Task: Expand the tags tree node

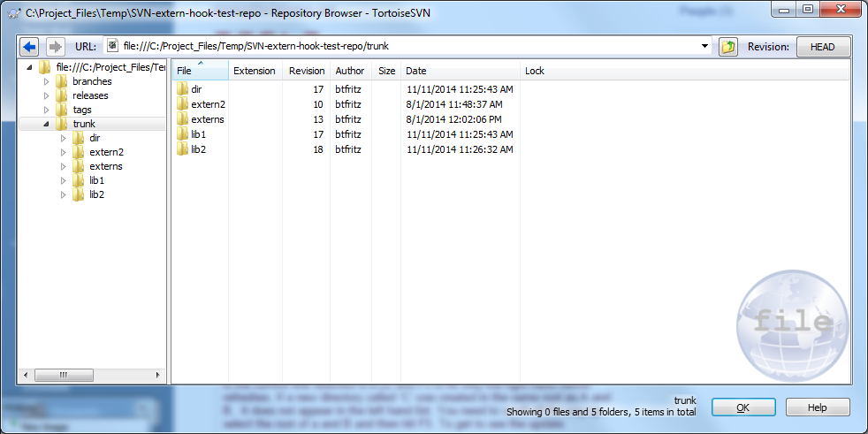Action: (x=47, y=110)
